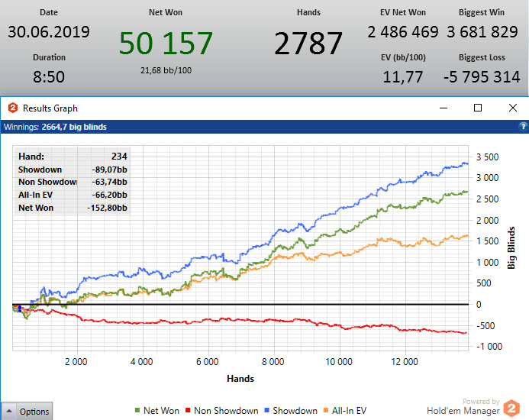Click the date 30.06.2019
This screenshot has height=420, width=529.
(49, 32)
